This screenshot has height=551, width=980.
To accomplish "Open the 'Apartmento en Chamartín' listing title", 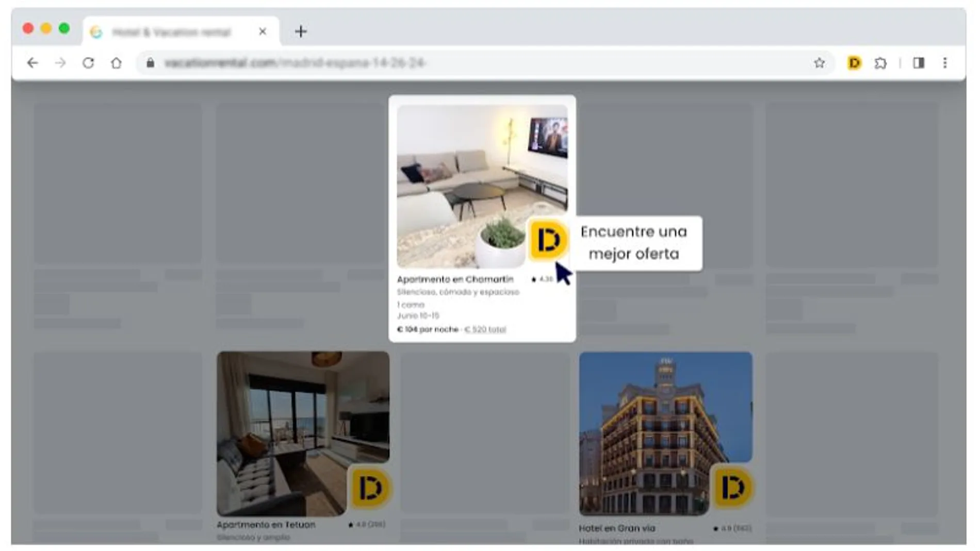I will point(455,279).
